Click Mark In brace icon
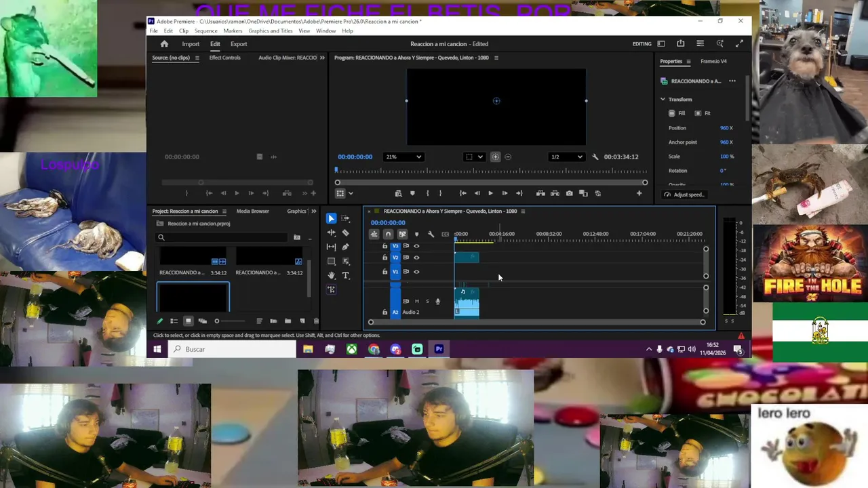The height and width of the screenshot is (488, 868). (x=427, y=193)
